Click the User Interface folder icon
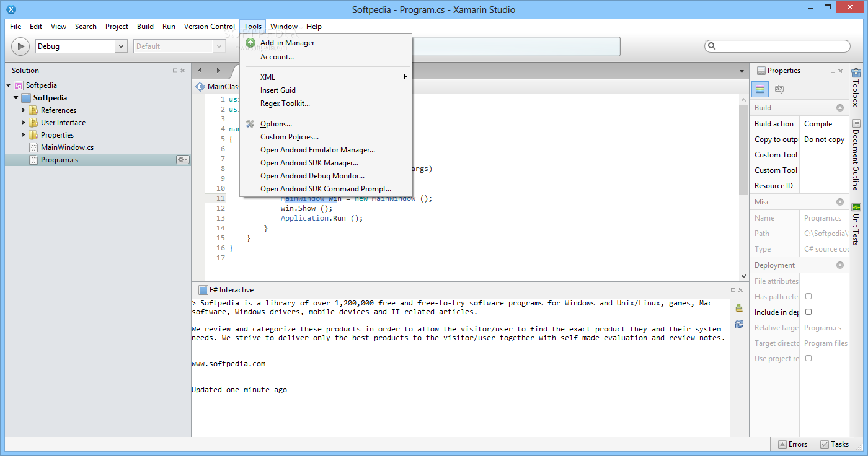Screen dimensions: 868x456 pos(33,123)
